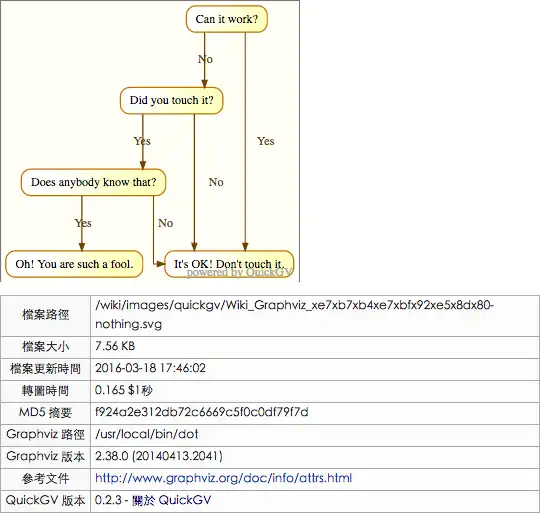540x513 pixels.
Task: Click the 'No' label on the middle edge
Action: (x=216, y=182)
